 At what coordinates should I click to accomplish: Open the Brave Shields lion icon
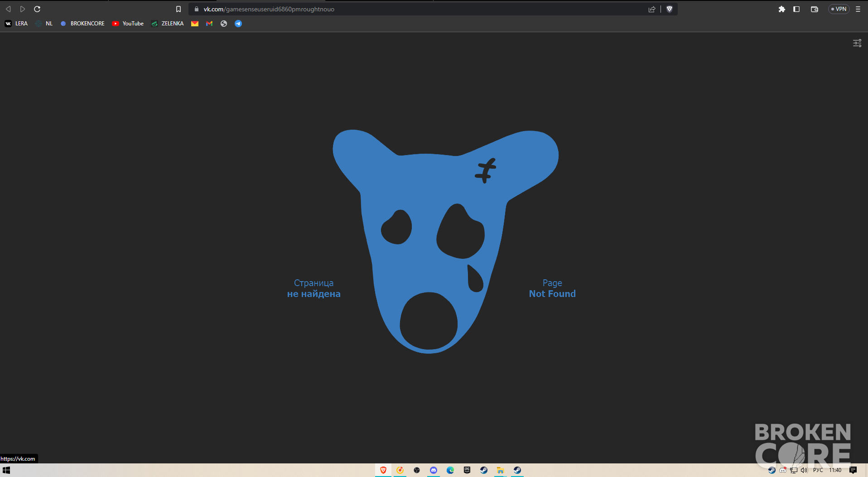tap(670, 9)
